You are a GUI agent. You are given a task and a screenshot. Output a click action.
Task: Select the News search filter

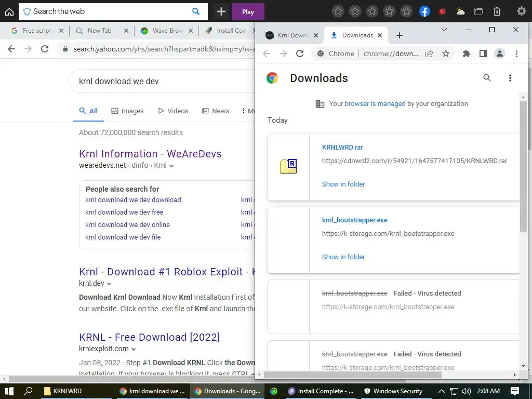[215, 111]
